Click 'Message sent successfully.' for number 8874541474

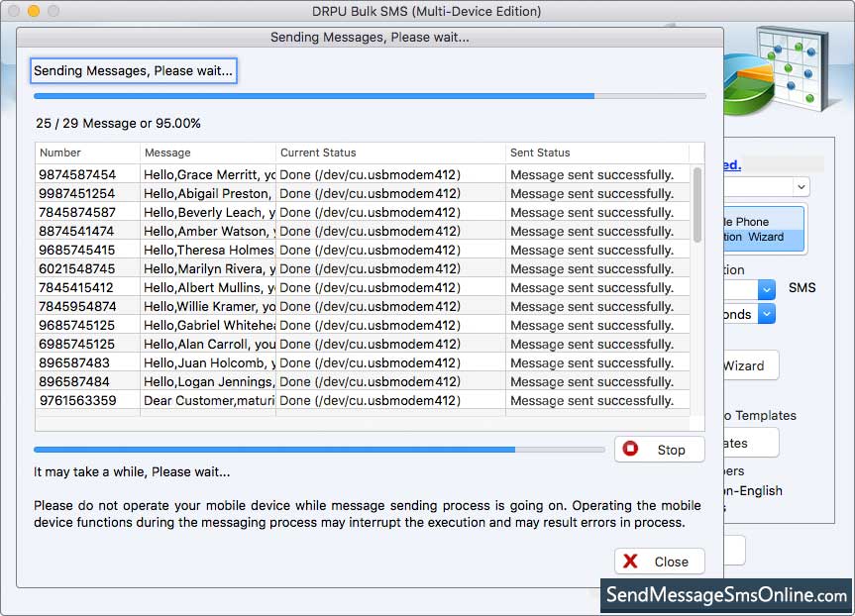[592, 231]
